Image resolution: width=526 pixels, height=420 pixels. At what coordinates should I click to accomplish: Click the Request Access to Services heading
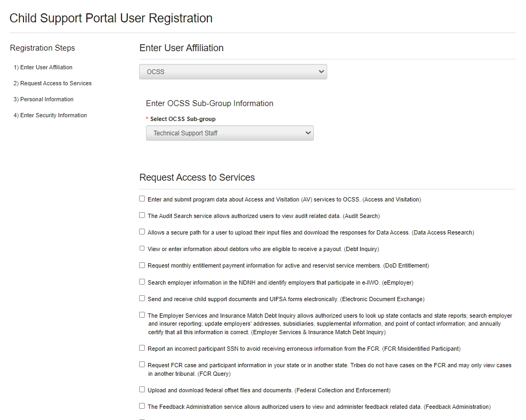(197, 177)
